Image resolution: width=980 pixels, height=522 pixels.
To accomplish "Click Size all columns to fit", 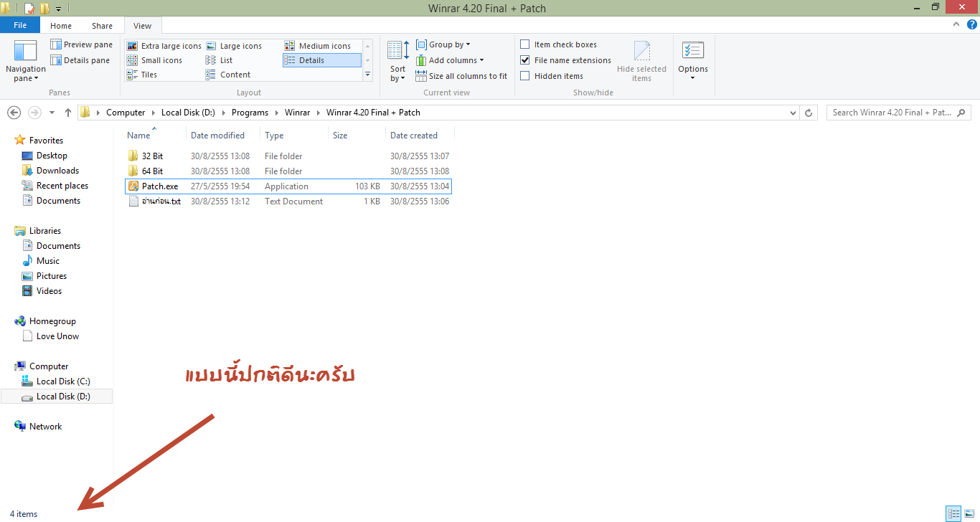I will [x=461, y=76].
